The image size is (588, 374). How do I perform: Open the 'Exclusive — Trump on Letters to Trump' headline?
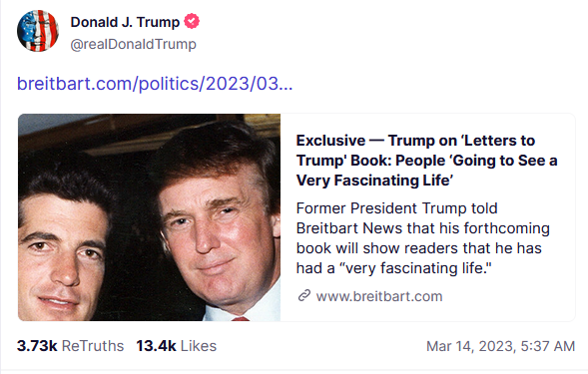[426, 161]
